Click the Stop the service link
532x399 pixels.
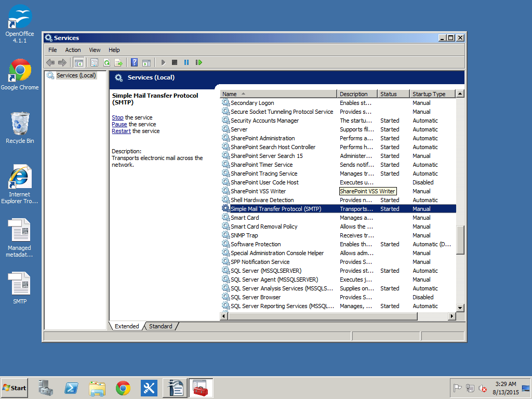pos(117,117)
